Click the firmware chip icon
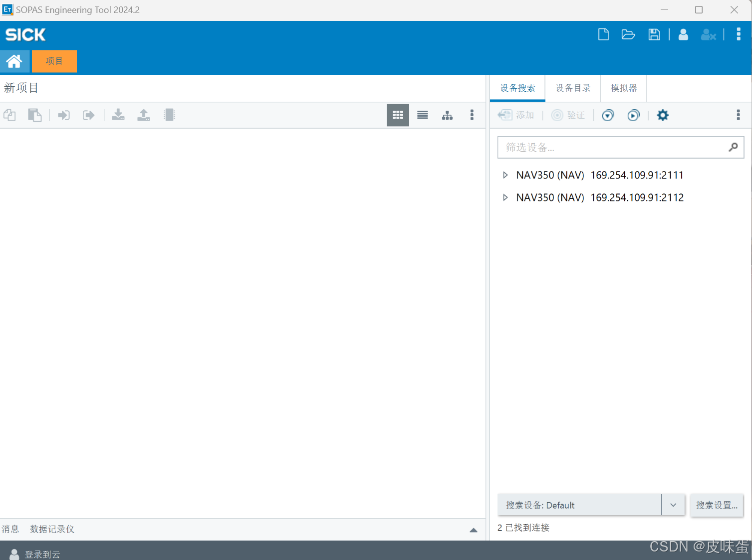 (x=169, y=115)
